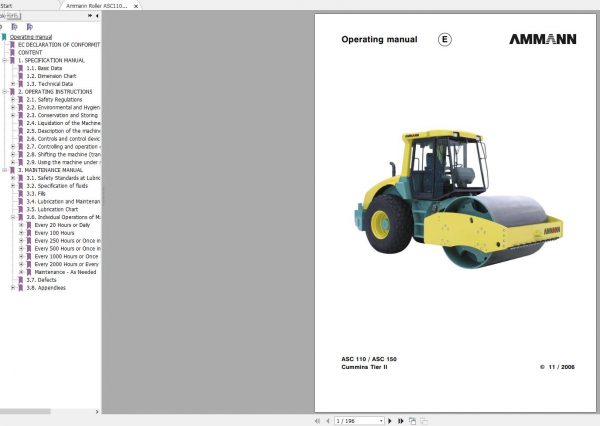The width and height of the screenshot is (600, 426).
Task: Expand Maintenance - As Needed node
Action: pos(21,272)
